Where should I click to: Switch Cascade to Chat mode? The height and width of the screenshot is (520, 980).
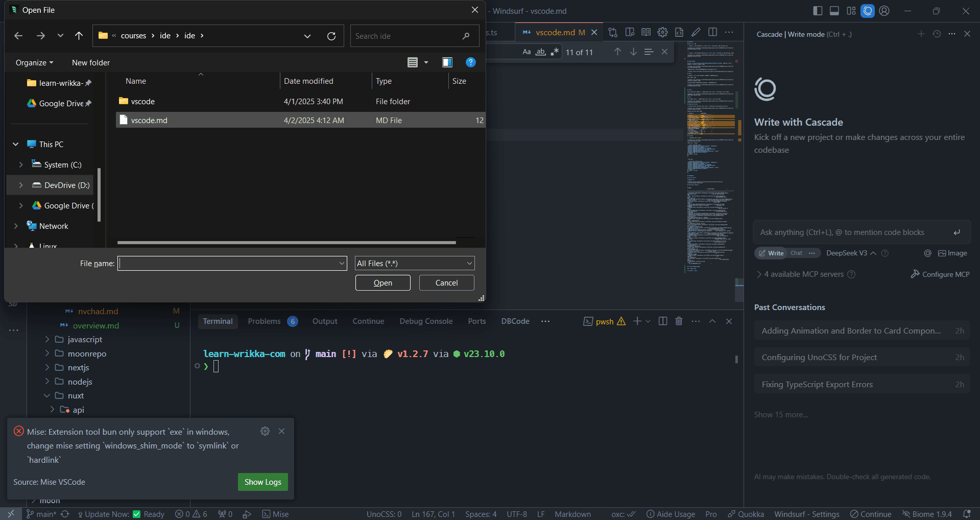click(x=796, y=253)
